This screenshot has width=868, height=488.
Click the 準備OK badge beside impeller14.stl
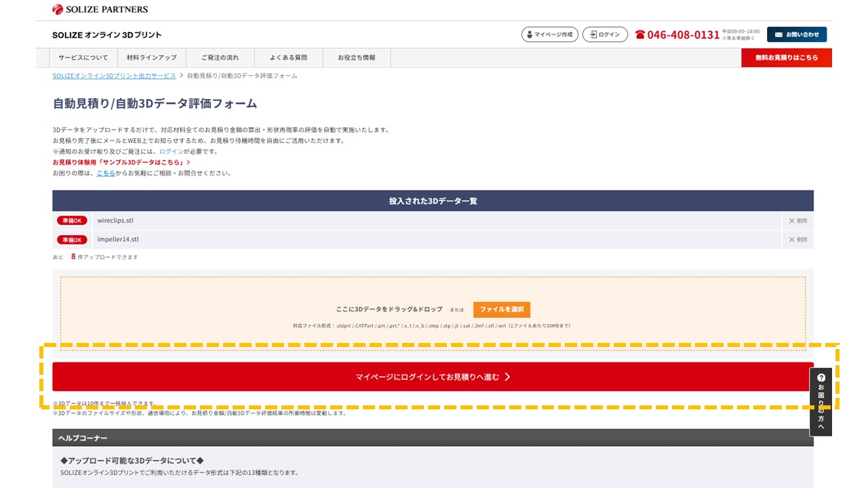72,240
